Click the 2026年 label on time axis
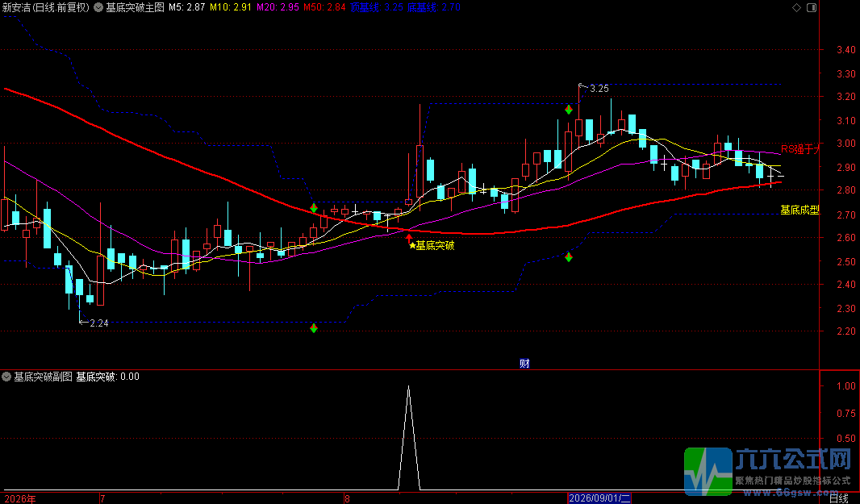The image size is (860, 504). pos(19,498)
